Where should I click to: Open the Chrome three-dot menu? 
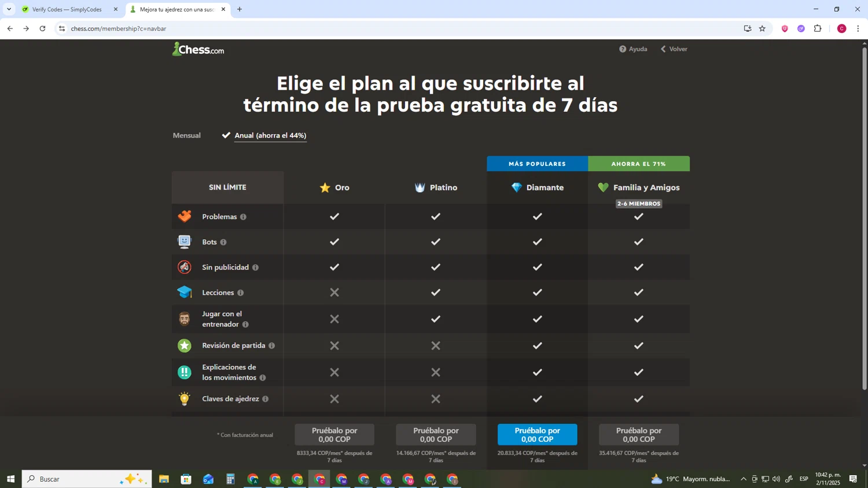tap(858, 28)
